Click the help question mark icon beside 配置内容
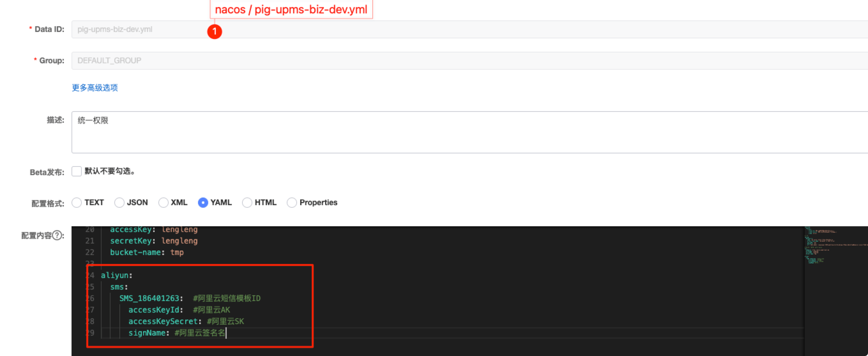Screen dimensions: 868x356 click(x=57, y=235)
